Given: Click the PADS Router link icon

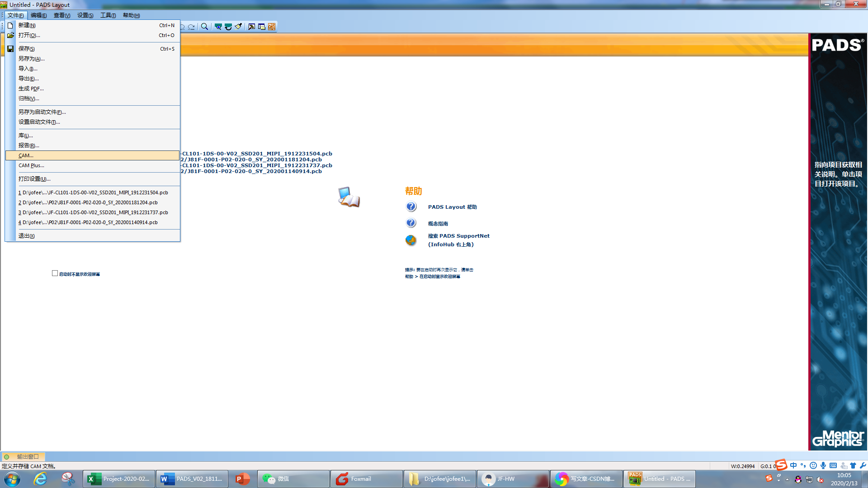Looking at the screenshot, I should (272, 27).
